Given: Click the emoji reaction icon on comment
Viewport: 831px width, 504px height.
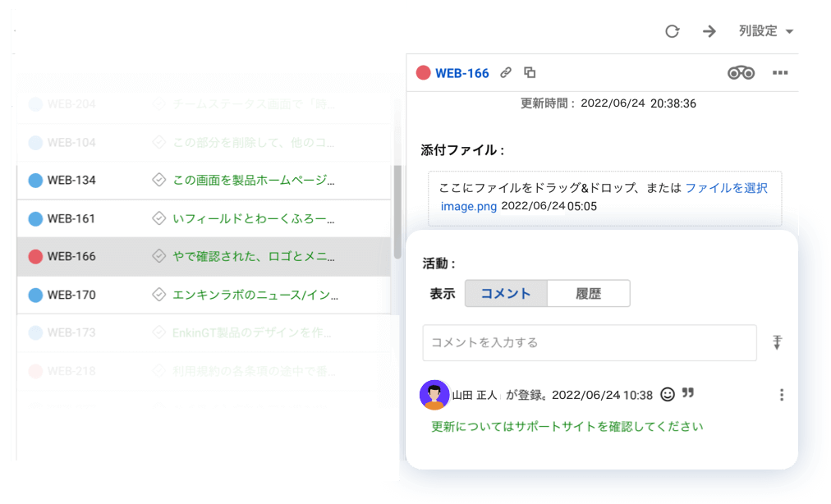Looking at the screenshot, I should [668, 395].
